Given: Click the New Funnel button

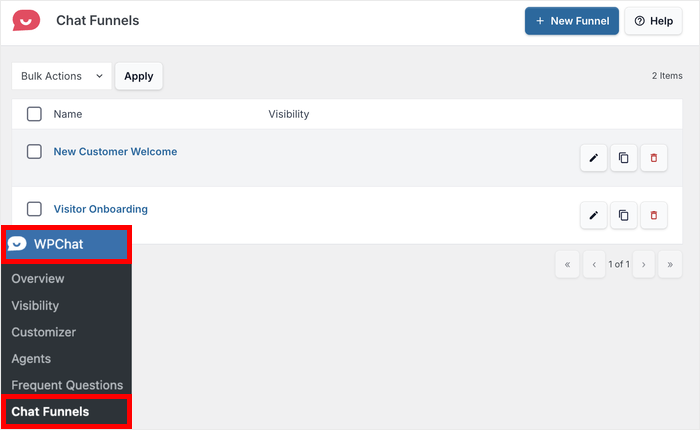Looking at the screenshot, I should click(x=571, y=21).
